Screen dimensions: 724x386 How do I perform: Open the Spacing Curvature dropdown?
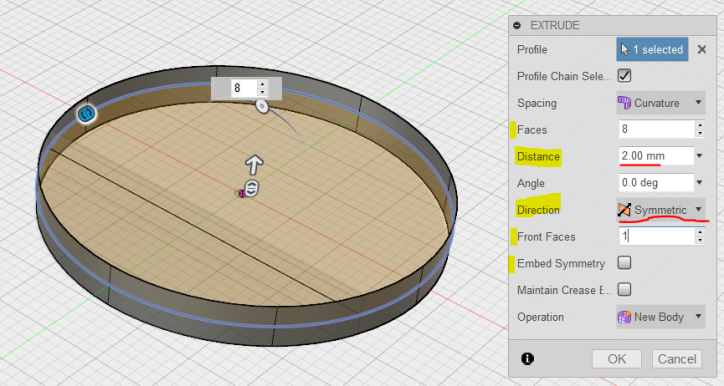click(661, 103)
